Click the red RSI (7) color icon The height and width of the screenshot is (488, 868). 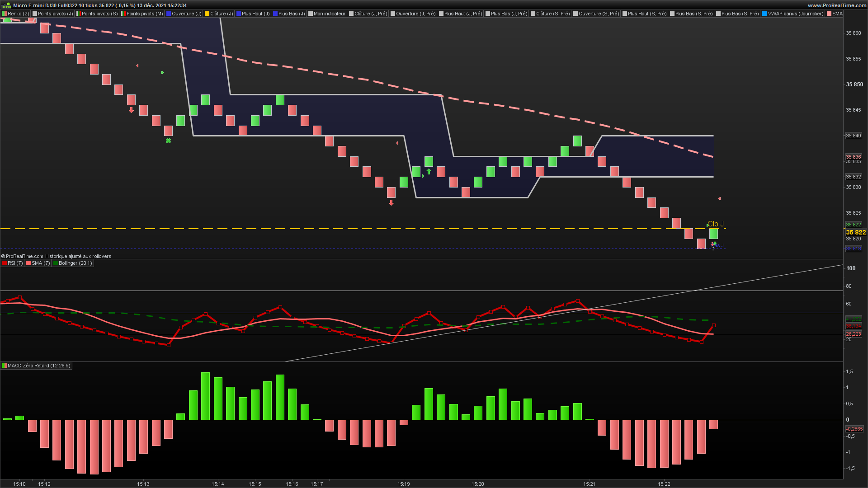(x=5, y=263)
